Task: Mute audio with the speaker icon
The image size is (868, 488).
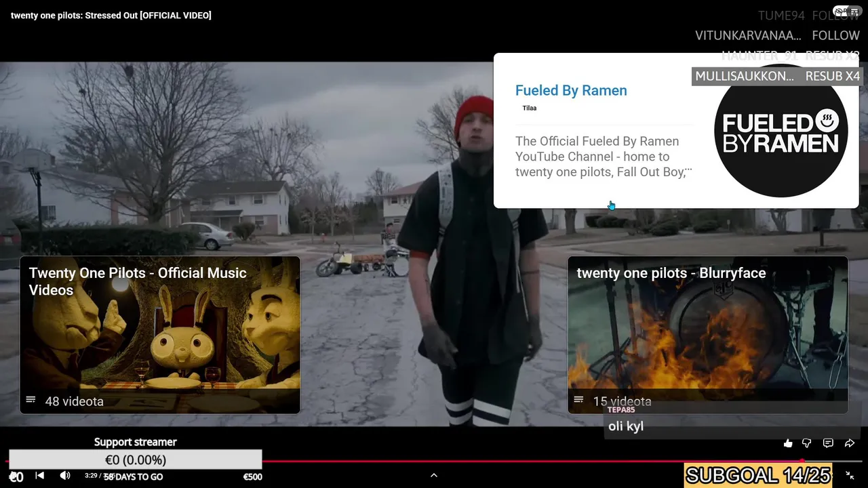Action: click(65, 476)
